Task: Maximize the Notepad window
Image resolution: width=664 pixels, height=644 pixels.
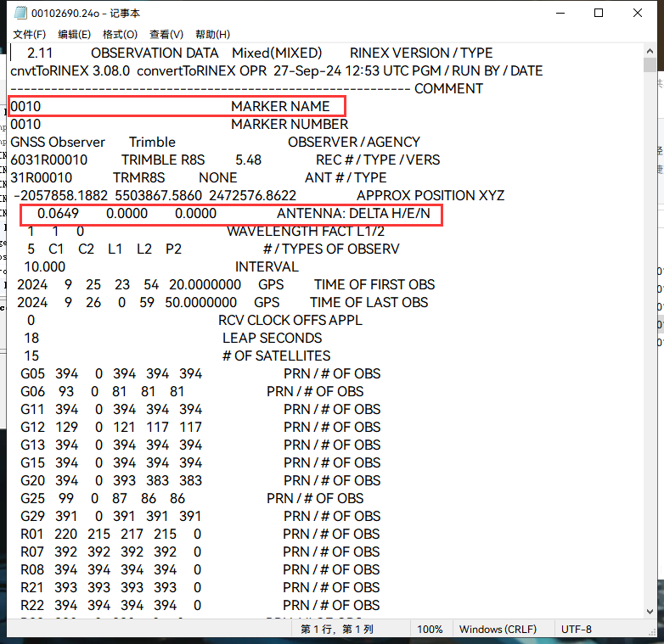Action: 599,13
